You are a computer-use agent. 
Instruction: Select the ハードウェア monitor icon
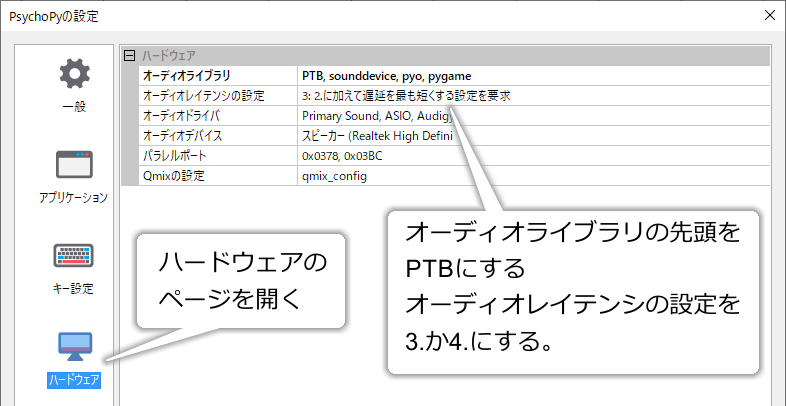click(x=75, y=346)
